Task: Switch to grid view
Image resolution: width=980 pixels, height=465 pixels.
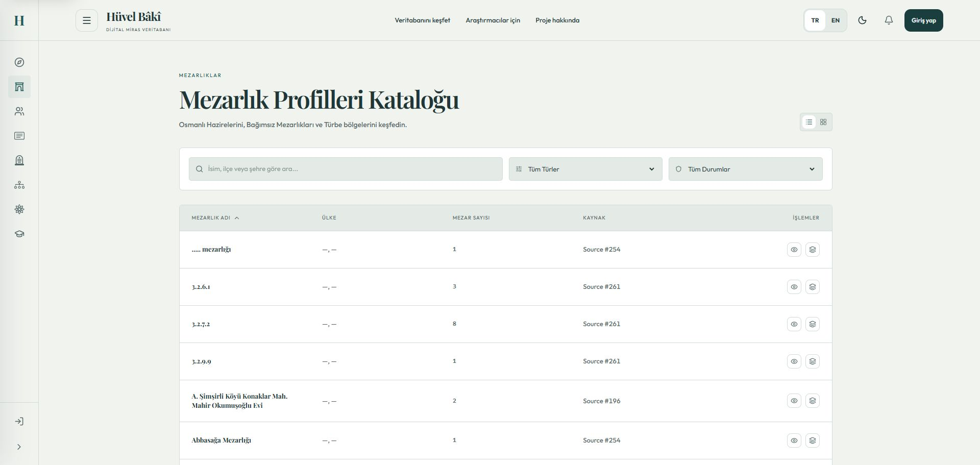Action: pyautogui.click(x=823, y=122)
